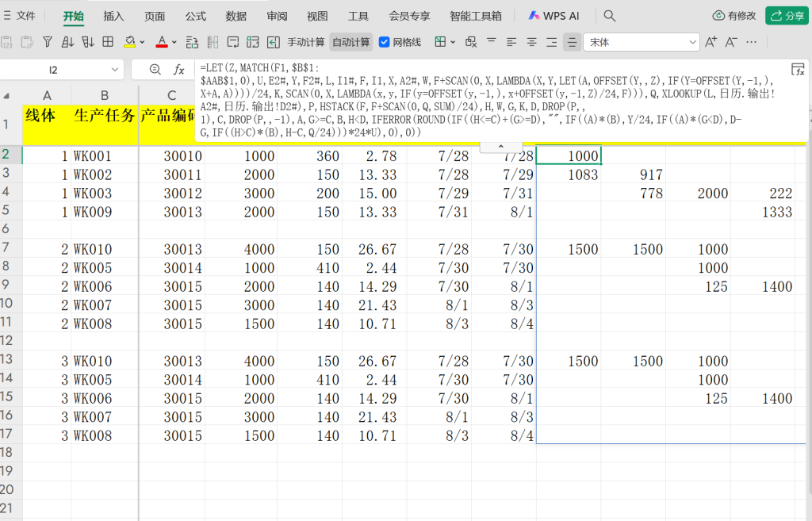The width and height of the screenshot is (812, 521).
Task: Click the select-all corner triangle
Action: (6, 96)
